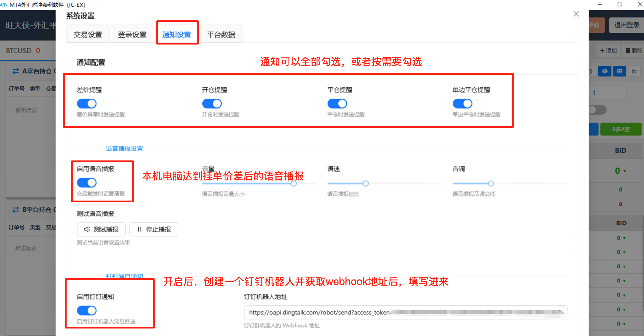This screenshot has height=336, width=644.
Task: Click the speaker 测试播报 button
Action: [101, 229]
